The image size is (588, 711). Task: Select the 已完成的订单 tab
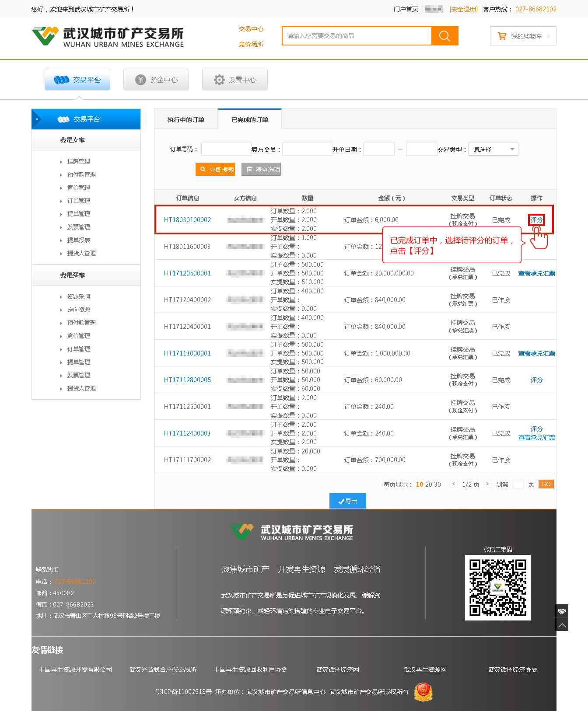pos(250,120)
